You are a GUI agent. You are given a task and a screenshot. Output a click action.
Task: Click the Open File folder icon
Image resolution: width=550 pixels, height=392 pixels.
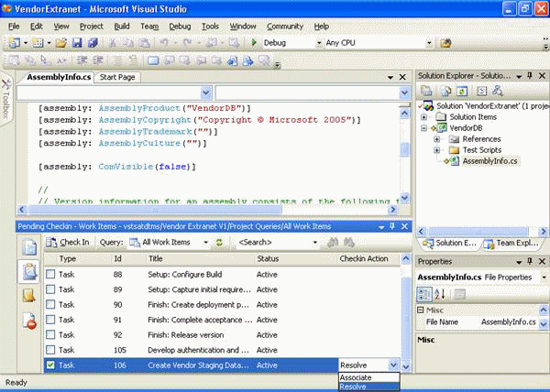(x=61, y=43)
